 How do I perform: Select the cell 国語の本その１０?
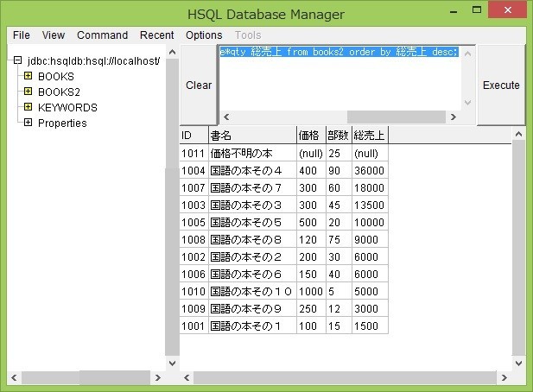pyautogui.click(x=252, y=292)
